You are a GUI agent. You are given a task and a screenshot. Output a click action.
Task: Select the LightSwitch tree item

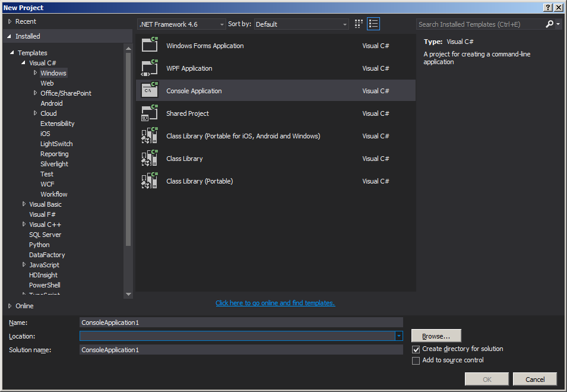point(56,143)
